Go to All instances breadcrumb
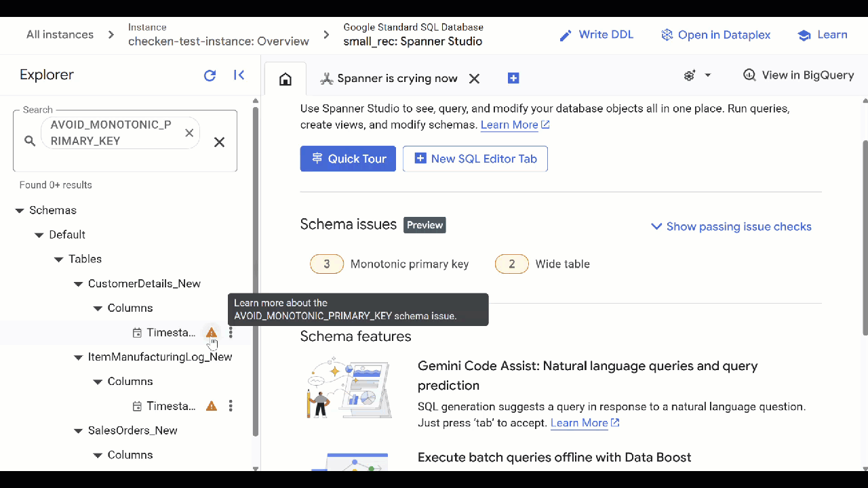 point(60,35)
